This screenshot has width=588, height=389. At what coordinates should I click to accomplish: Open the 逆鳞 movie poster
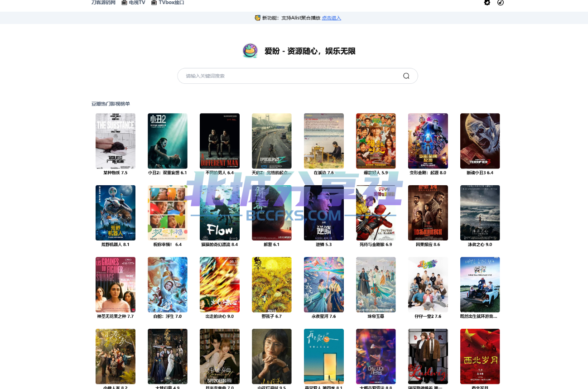[x=324, y=213]
